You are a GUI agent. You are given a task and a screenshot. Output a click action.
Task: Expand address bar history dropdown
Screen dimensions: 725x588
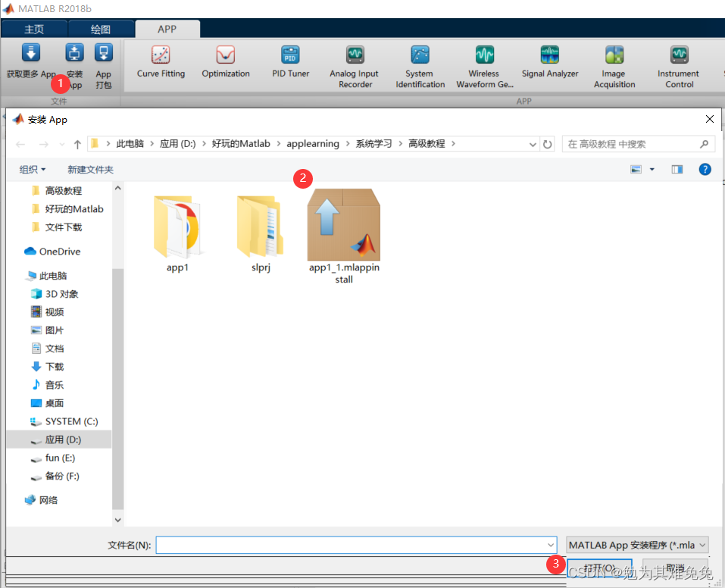533,144
